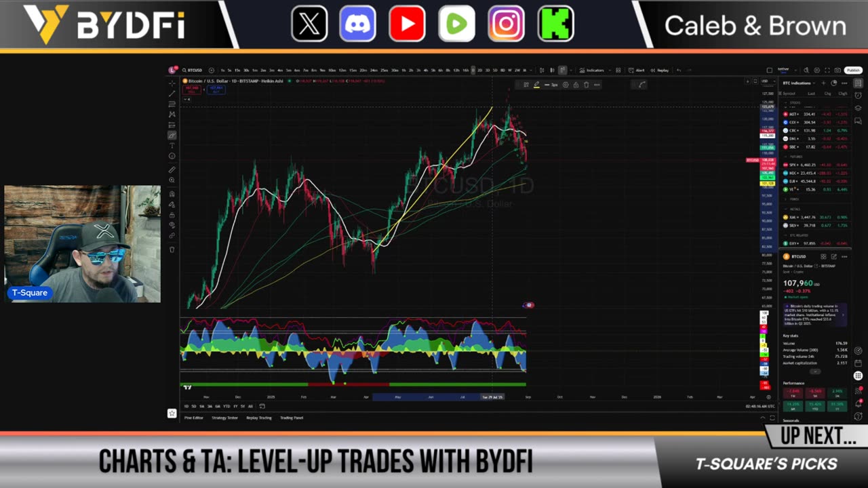868x488 pixels.
Task: Select the M monthly timeframe button
Action: (x=525, y=70)
